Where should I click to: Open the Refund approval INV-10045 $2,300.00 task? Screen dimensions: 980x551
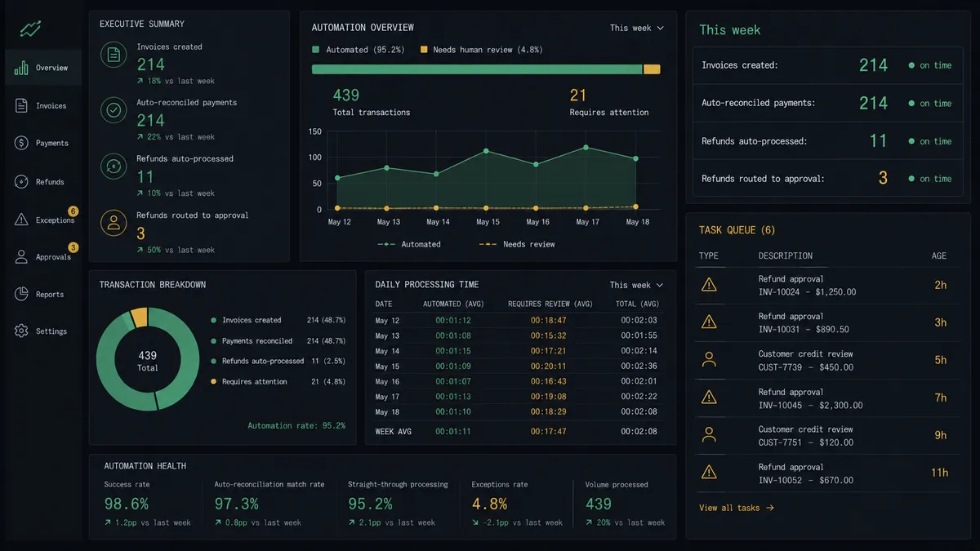click(x=826, y=398)
